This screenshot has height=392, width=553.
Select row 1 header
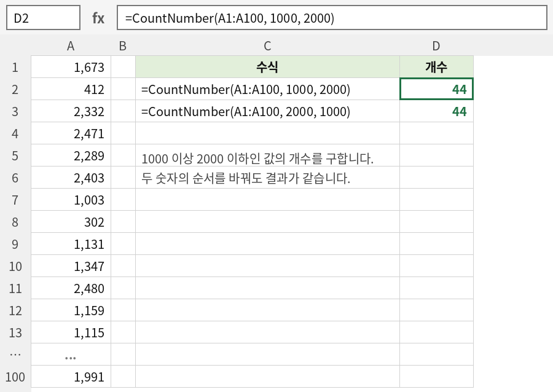click(x=15, y=67)
